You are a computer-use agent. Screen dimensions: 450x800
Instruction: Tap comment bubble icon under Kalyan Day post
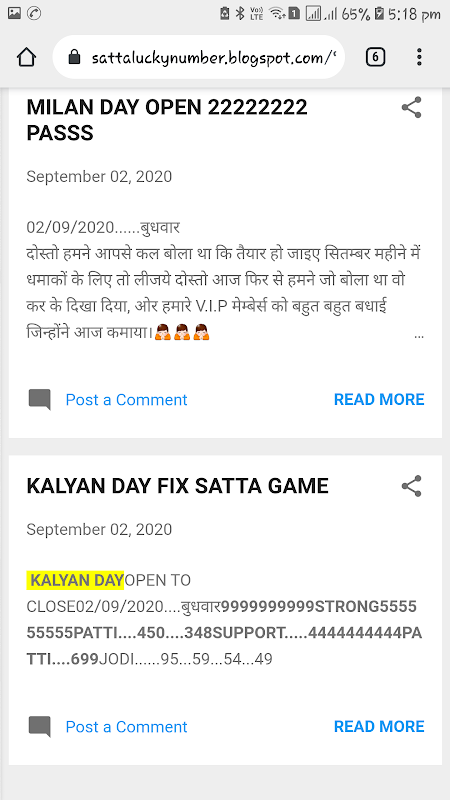click(x=39, y=727)
